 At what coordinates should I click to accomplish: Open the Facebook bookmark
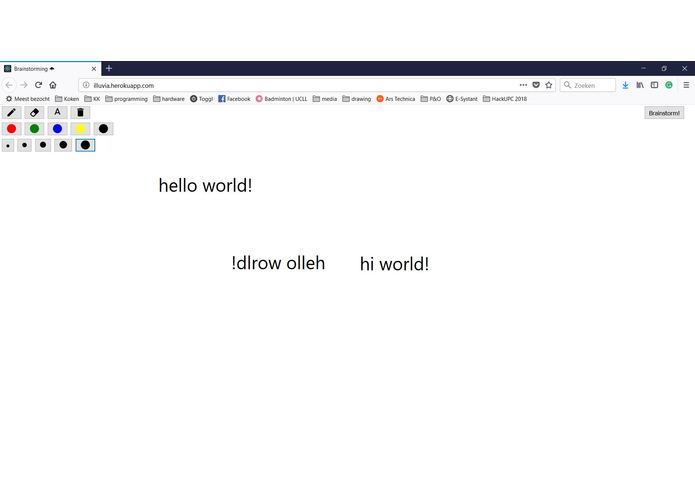click(x=234, y=99)
